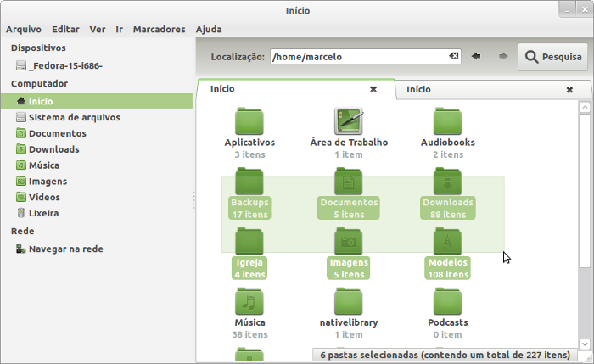Click the '2 itens' text under Audiobooks
The width and height of the screenshot is (594, 364).
click(448, 154)
